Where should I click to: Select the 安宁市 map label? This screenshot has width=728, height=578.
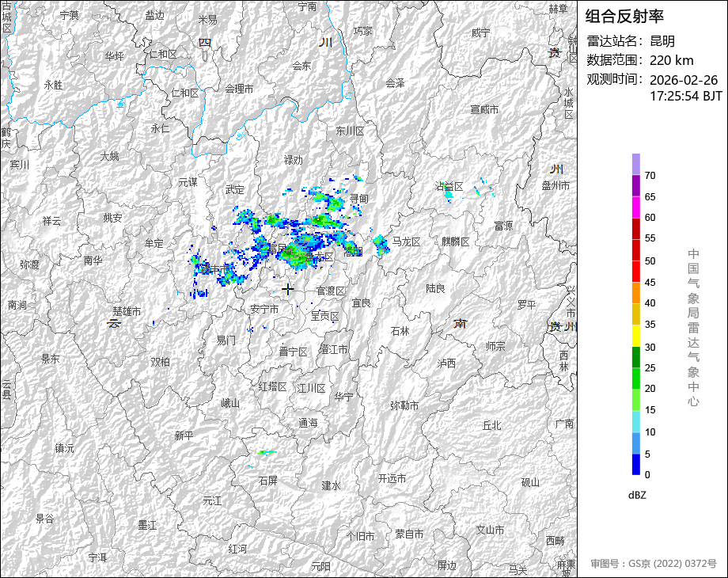click(x=264, y=309)
